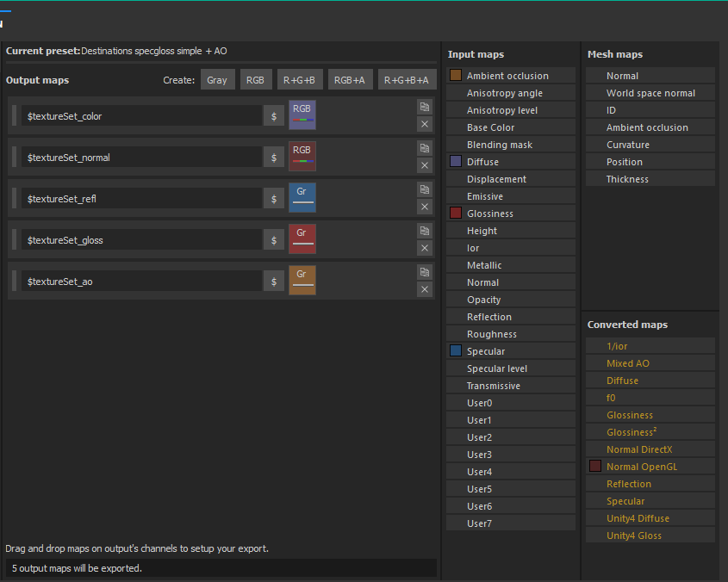Select Unity4 Gloss converted map
728x582 pixels.
[650, 535]
